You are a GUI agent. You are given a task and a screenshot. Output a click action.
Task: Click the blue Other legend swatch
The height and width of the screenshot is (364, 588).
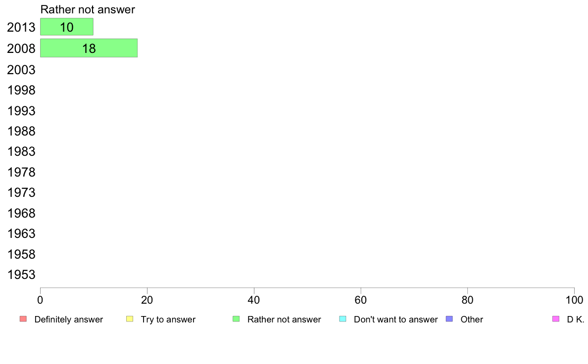tap(449, 319)
